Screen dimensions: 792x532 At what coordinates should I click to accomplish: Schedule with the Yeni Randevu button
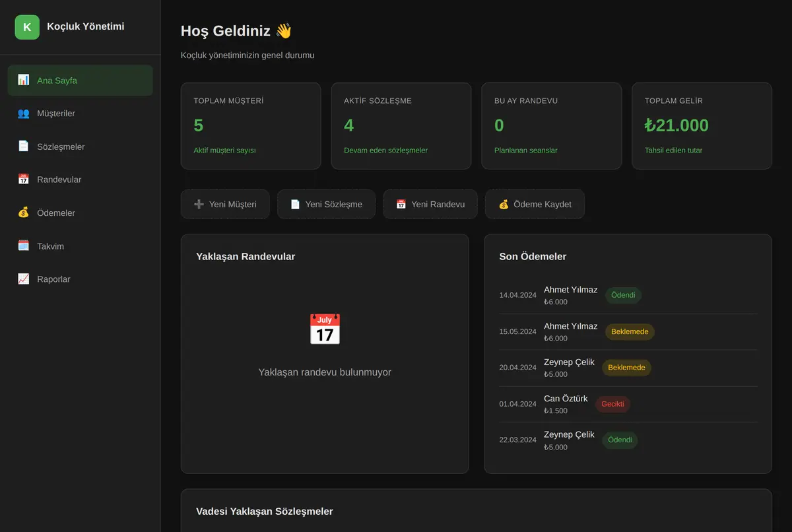[x=430, y=205]
